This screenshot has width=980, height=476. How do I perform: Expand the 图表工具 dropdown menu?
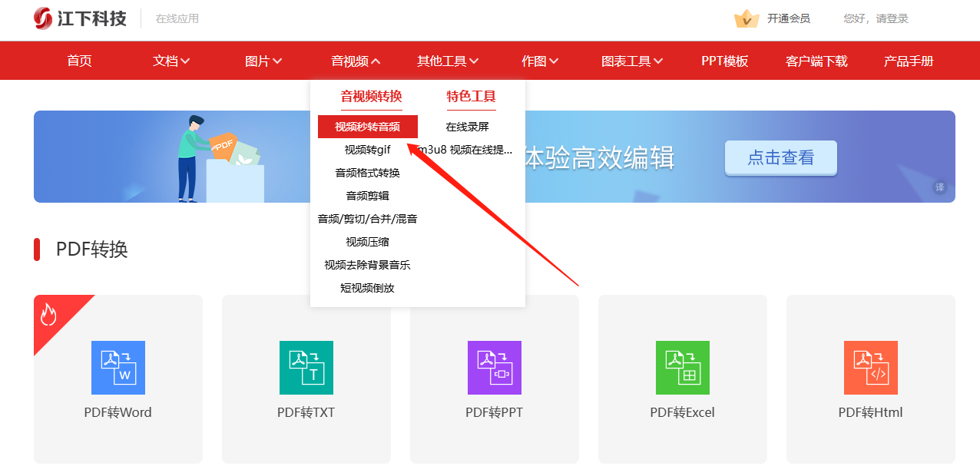tap(632, 61)
